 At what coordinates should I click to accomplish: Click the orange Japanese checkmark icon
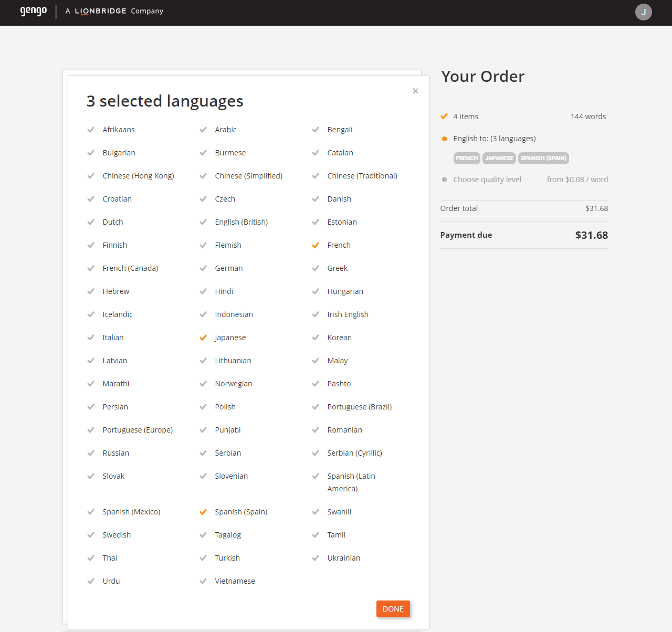[x=203, y=338]
